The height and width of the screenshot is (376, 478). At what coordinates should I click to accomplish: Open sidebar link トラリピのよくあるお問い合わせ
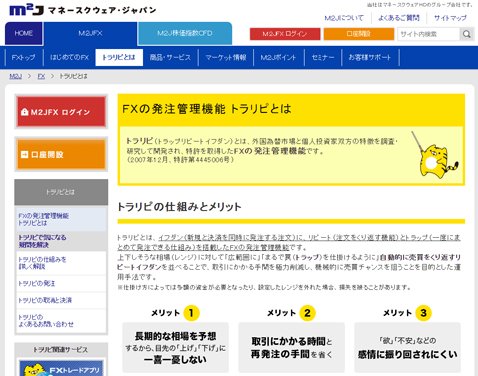point(61,321)
